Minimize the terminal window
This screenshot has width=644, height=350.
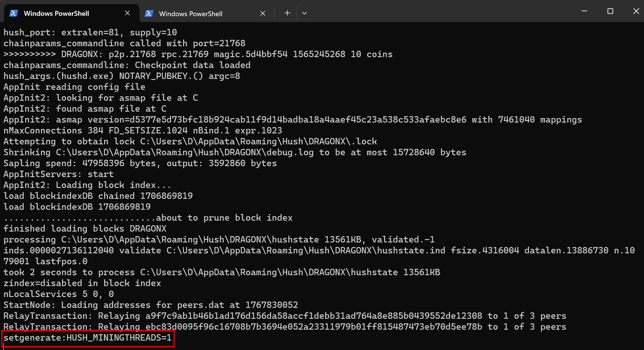584,11
